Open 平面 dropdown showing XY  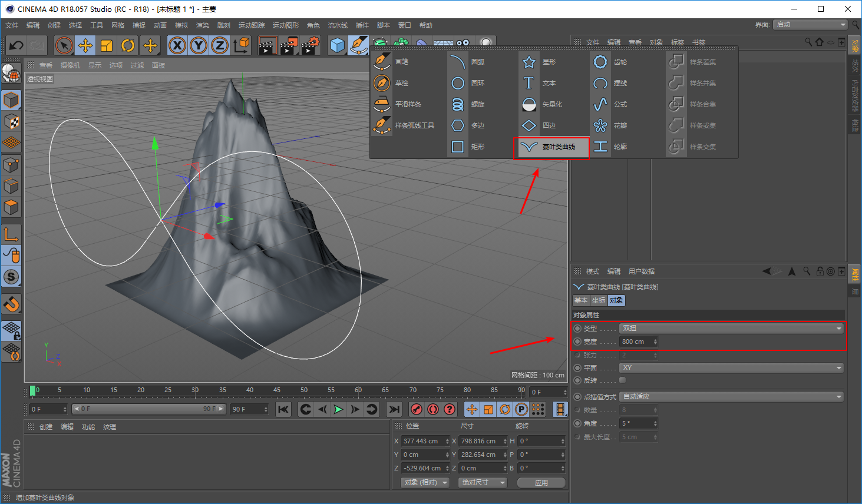tap(731, 368)
